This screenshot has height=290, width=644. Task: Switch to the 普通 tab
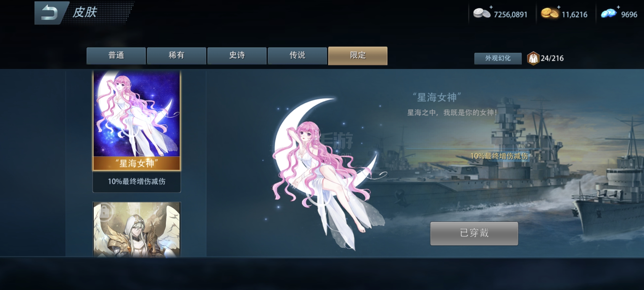click(x=116, y=56)
